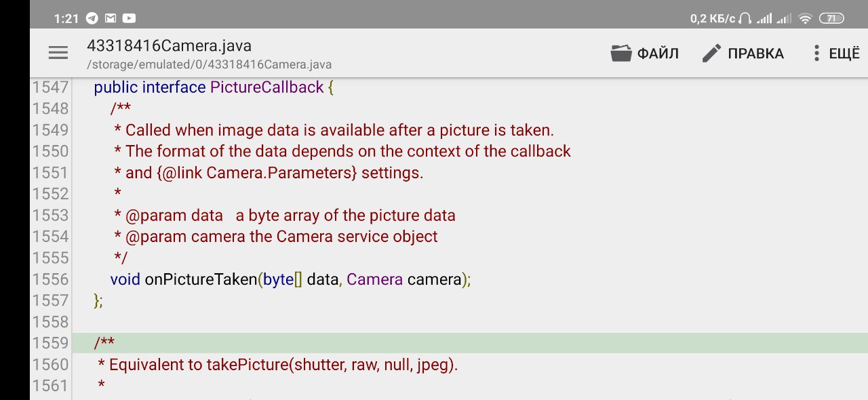Viewport: 868px width, 400px height.
Task: Tap the file path /storage/emulated/0/43318416Camera.java
Action: (209, 65)
